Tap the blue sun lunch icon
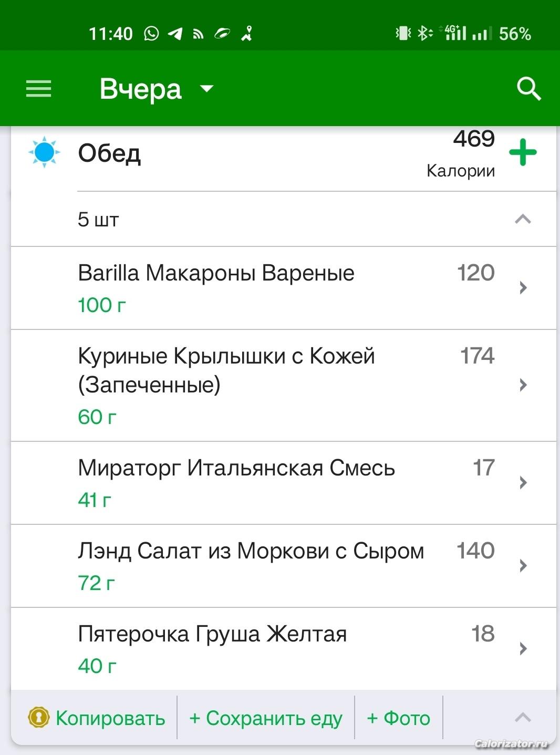This screenshot has width=560, height=755. point(44,152)
